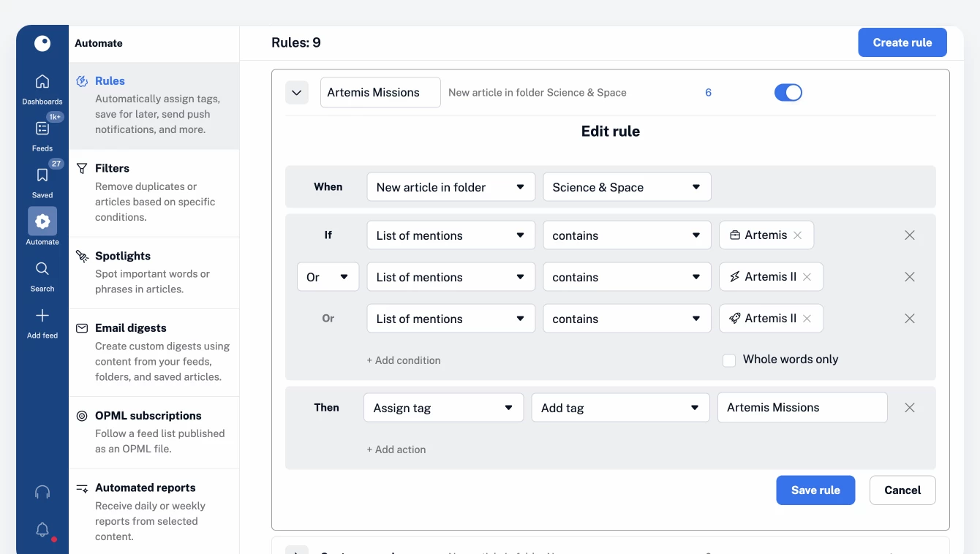Delete the first If condition row
The image size is (980, 554).
click(x=910, y=235)
